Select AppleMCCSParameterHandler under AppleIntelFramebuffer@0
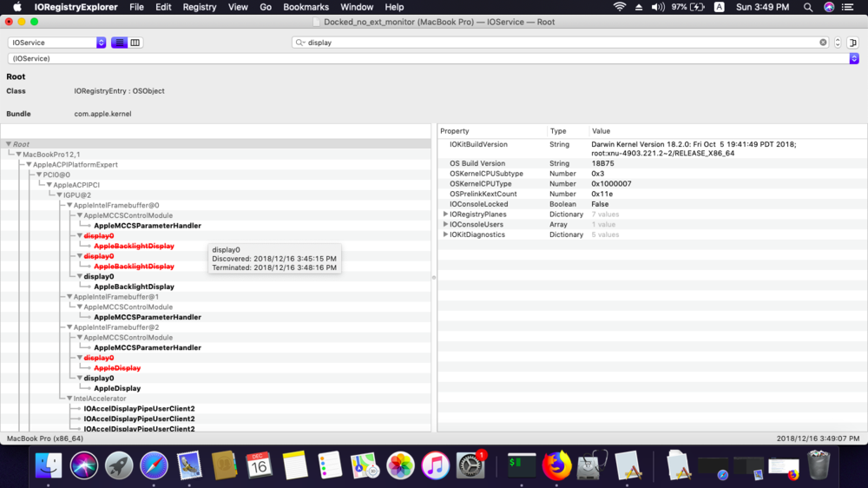This screenshot has height=488, width=868. click(x=147, y=226)
